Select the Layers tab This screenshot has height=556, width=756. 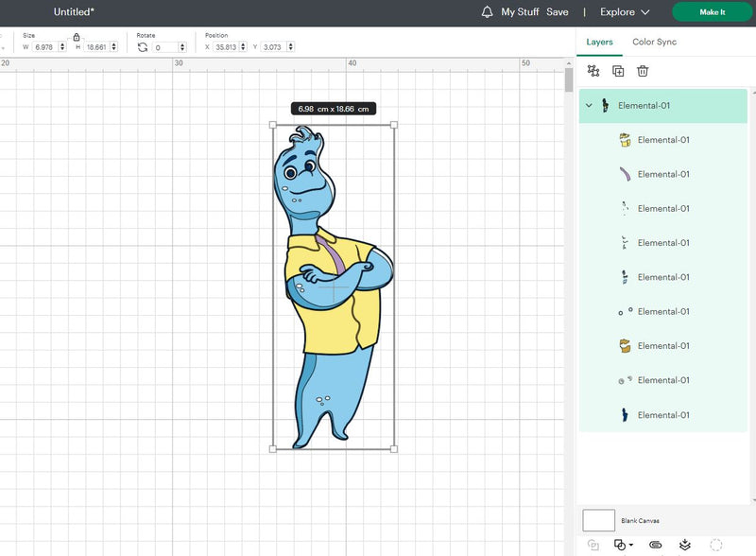[x=599, y=42]
